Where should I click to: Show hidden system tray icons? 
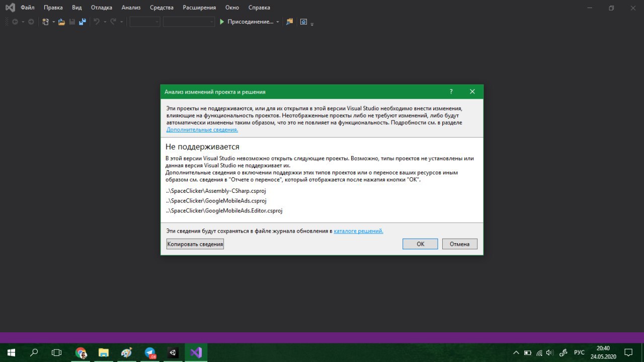pos(516,352)
